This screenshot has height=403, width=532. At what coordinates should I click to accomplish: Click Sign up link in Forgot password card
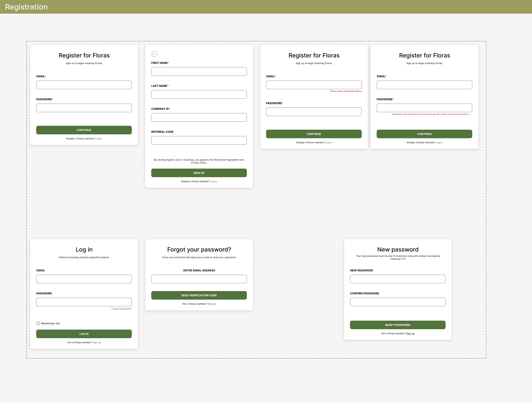(x=212, y=304)
